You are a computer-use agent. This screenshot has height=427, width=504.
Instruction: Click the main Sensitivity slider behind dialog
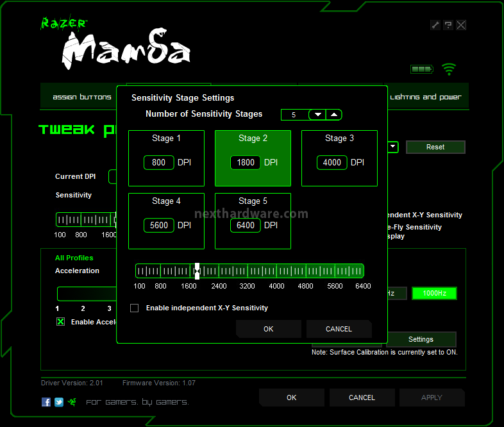pyautogui.click(x=86, y=220)
